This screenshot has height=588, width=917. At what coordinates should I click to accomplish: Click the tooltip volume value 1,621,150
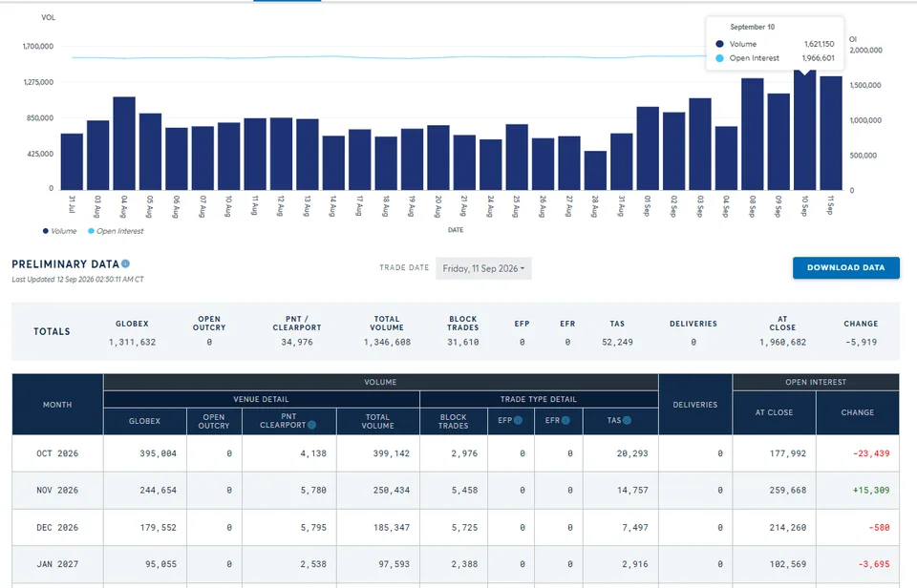coord(819,44)
